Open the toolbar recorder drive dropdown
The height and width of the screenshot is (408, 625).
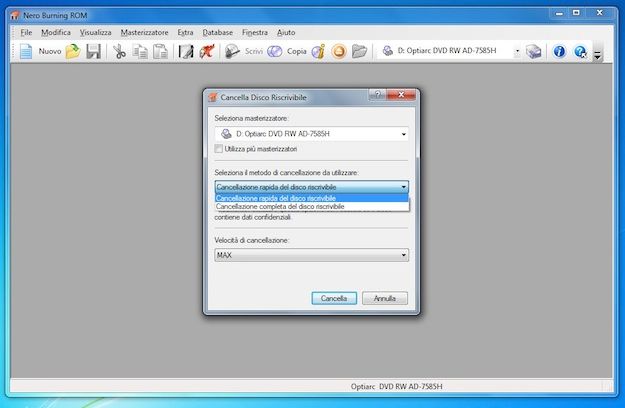[517, 51]
